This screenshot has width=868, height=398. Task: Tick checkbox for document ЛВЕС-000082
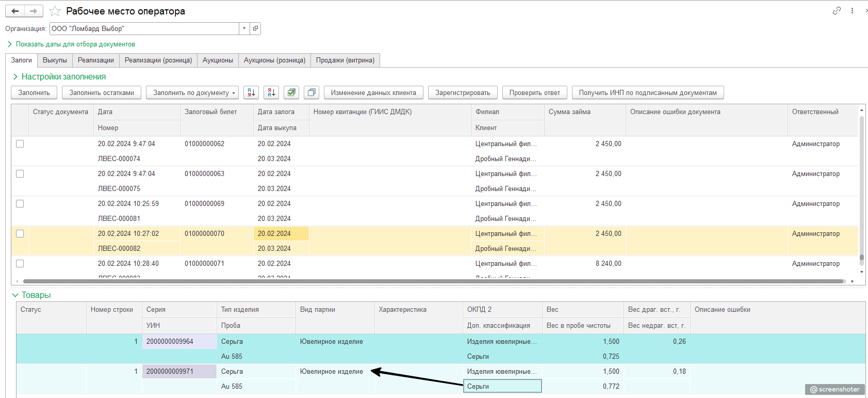[20, 233]
